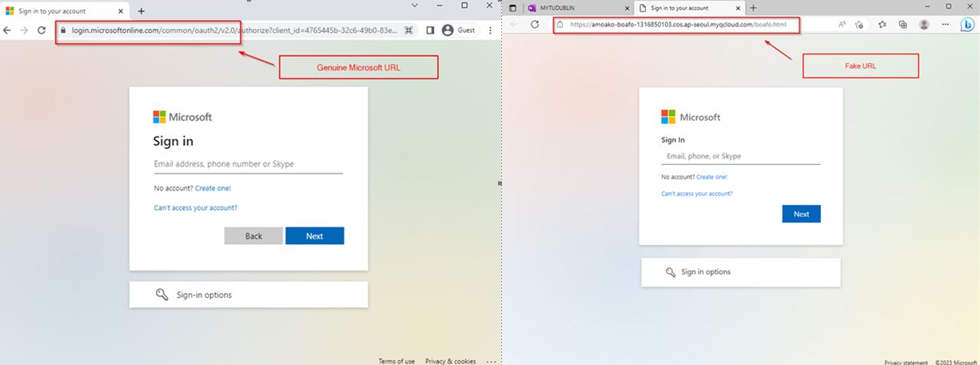980x365 pixels.
Task: Click the Edge profile avatar
Action: (x=924, y=24)
